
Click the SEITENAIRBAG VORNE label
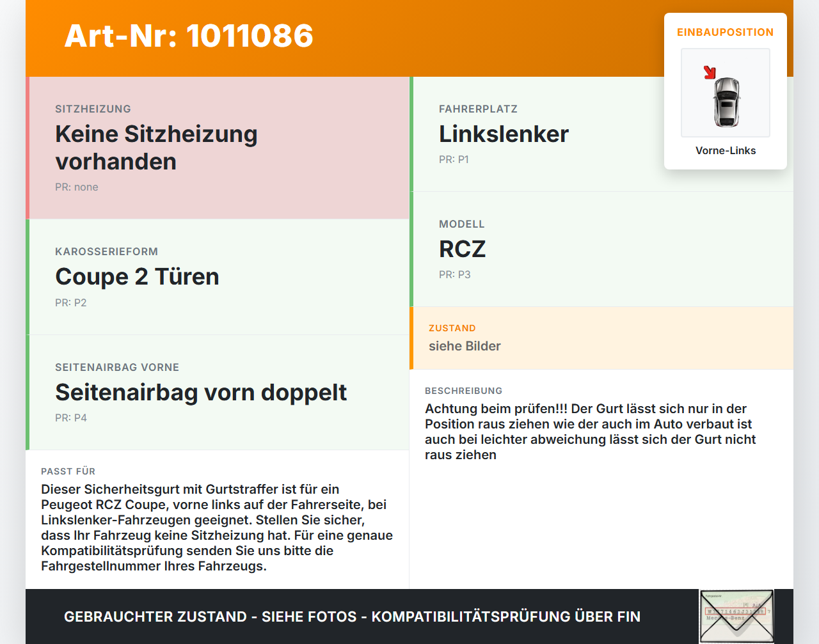(117, 367)
